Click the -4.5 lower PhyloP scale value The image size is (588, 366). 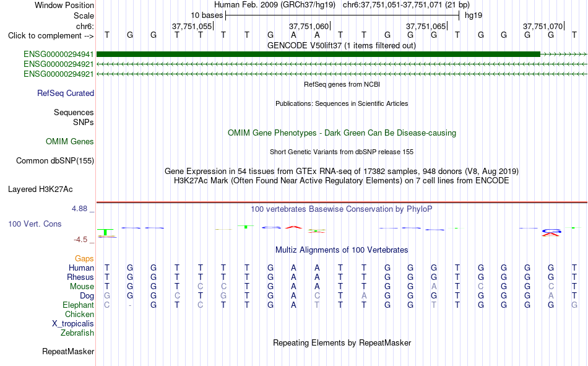pos(80,240)
